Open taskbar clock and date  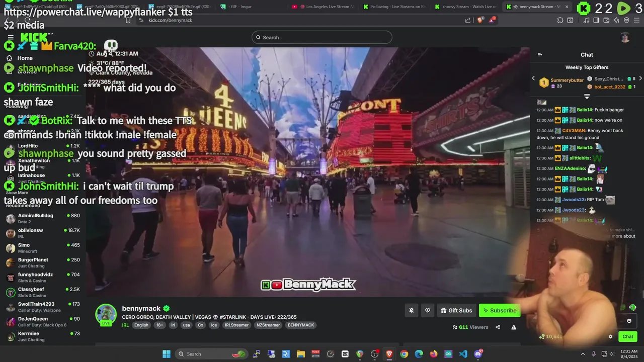click(629, 354)
